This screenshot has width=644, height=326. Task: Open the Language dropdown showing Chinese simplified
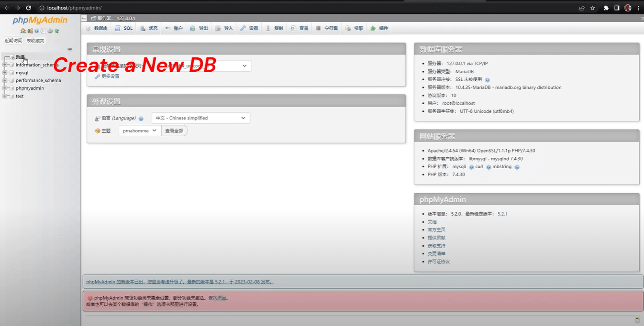coord(201,118)
